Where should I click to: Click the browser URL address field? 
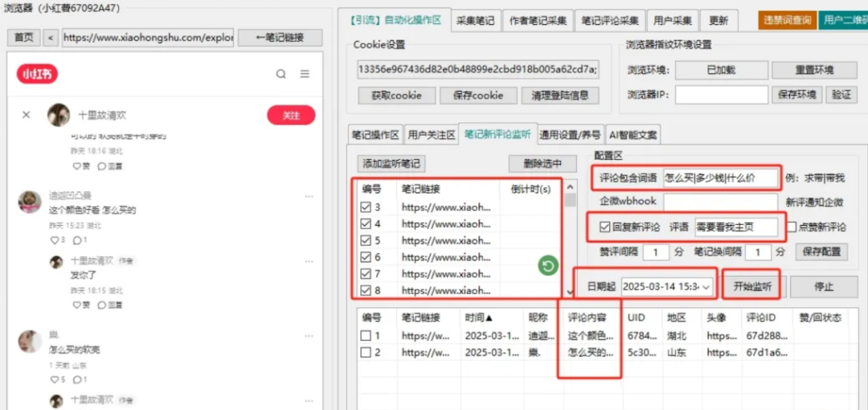[x=148, y=38]
